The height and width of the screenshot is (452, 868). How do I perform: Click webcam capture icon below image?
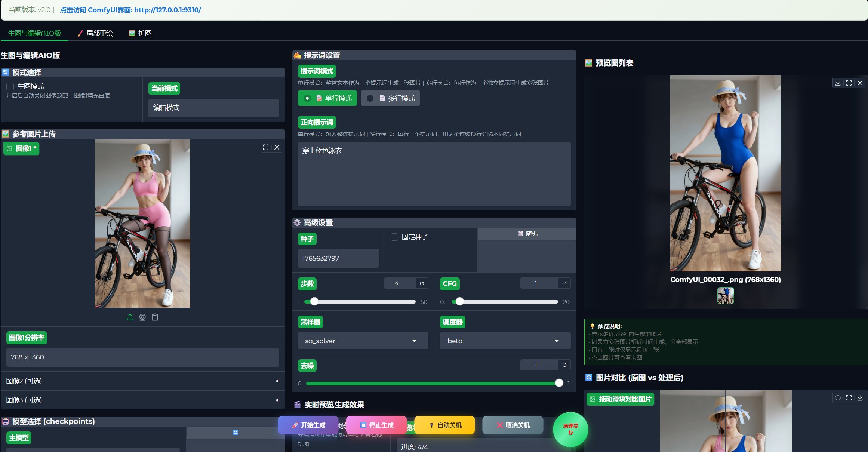142,317
